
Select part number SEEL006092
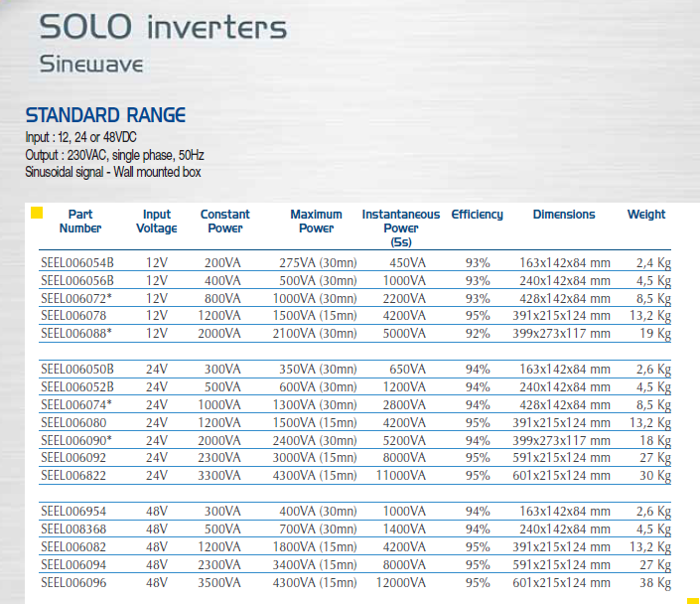[73, 457]
